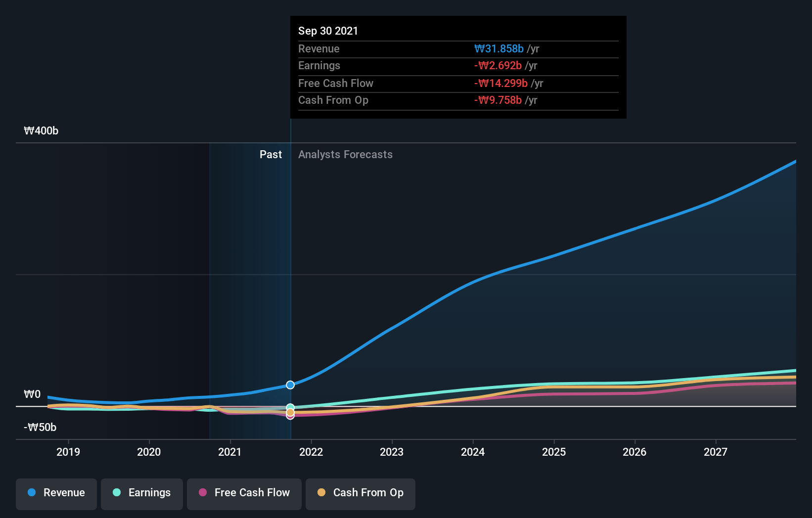Click the 2027 x-axis label
Viewport: 812px width, 518px height.
(x=716, y=452)
